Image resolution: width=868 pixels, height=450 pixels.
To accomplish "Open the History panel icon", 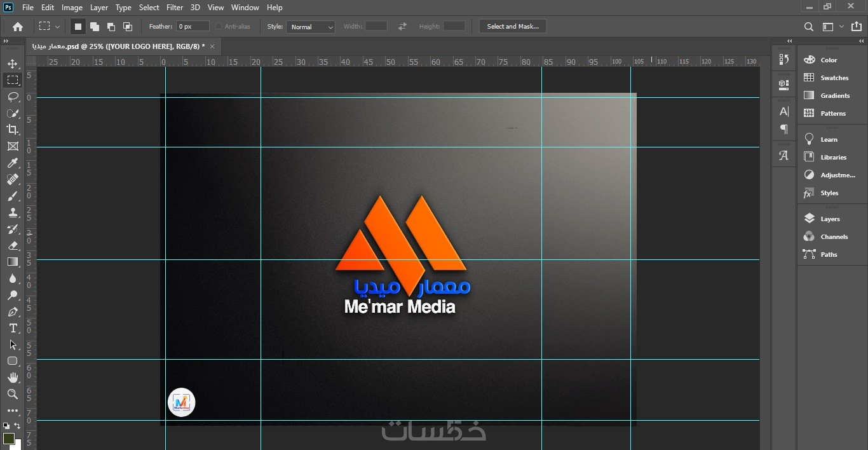I will [x=784, y=60].
